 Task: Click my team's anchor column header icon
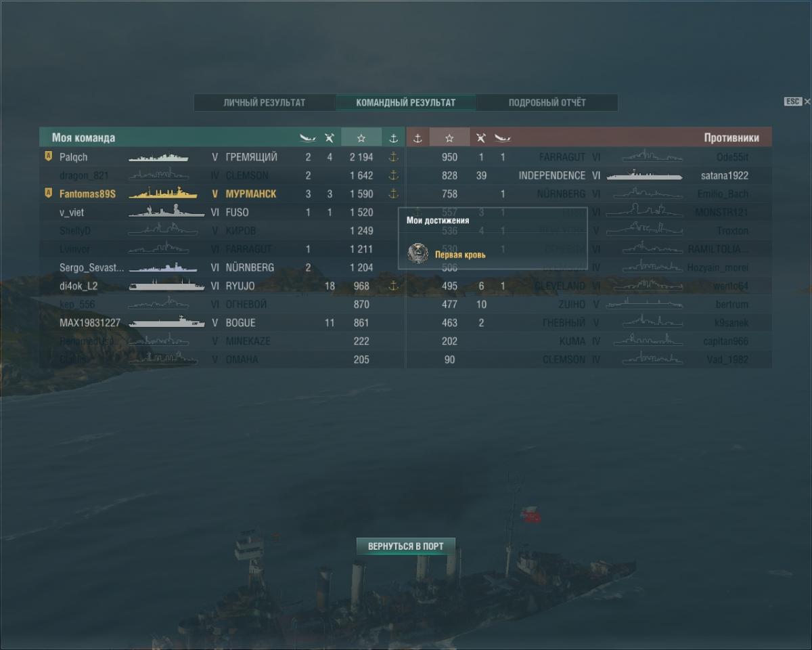coord(393,138)
